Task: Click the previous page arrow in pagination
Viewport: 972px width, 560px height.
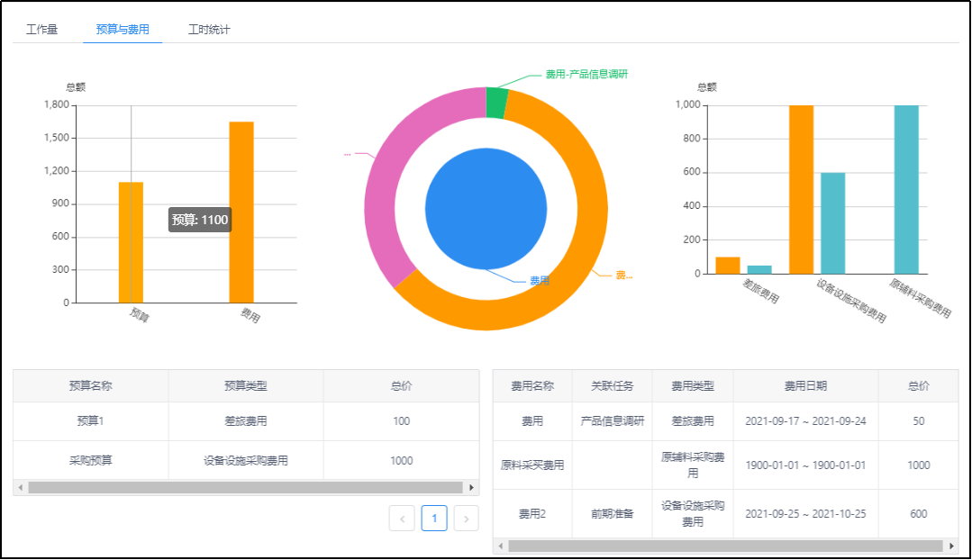Action: 402,518
